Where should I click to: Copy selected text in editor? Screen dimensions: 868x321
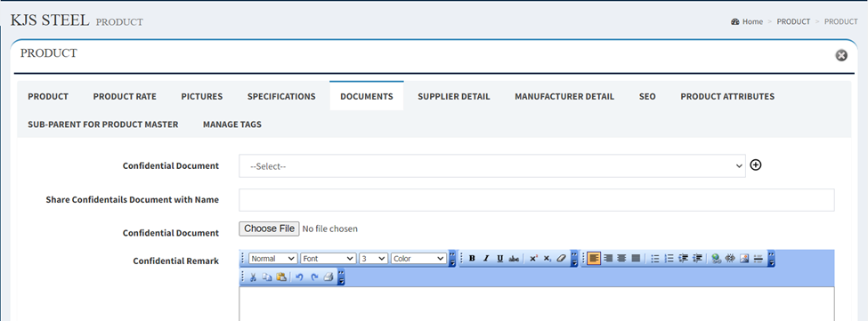tap(267, 277)
